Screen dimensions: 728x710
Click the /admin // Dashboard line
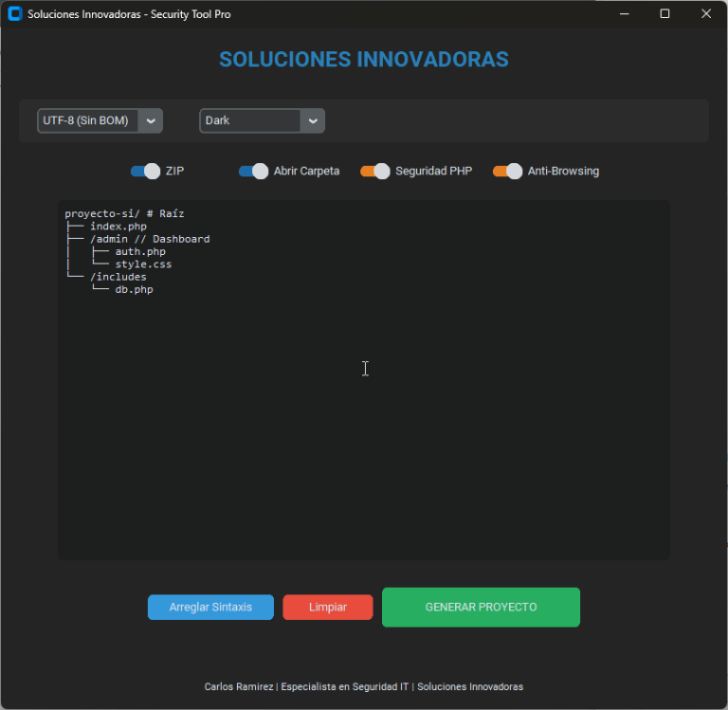149,240
